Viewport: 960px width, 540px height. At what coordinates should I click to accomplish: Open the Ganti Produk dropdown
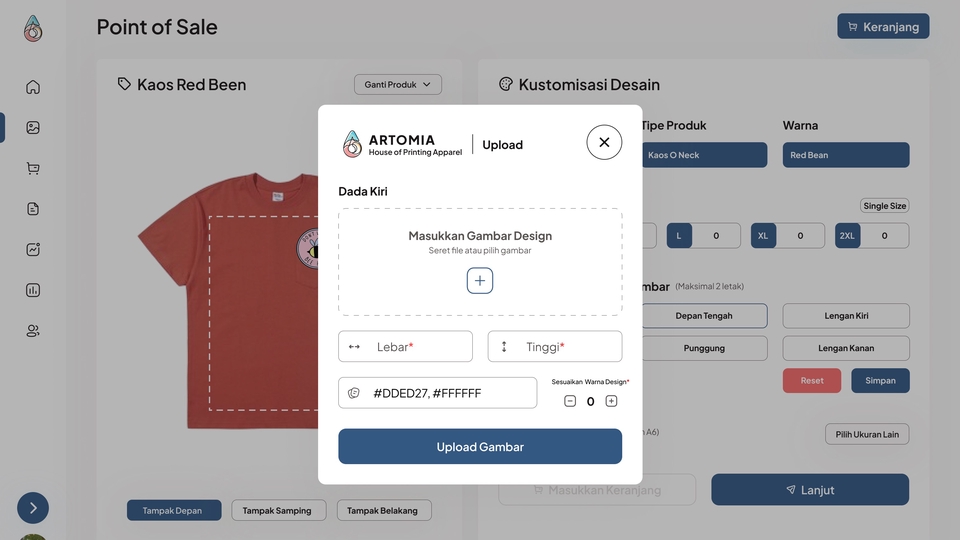pos(398,85)
